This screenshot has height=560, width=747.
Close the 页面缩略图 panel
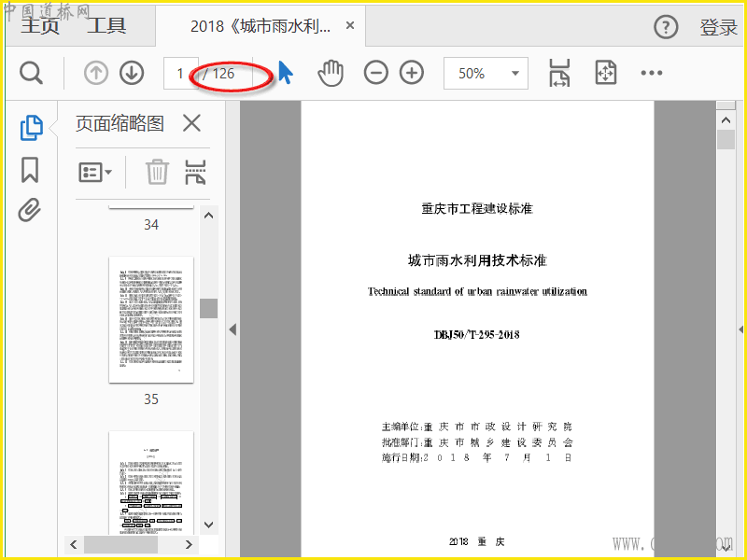(191, 124)
